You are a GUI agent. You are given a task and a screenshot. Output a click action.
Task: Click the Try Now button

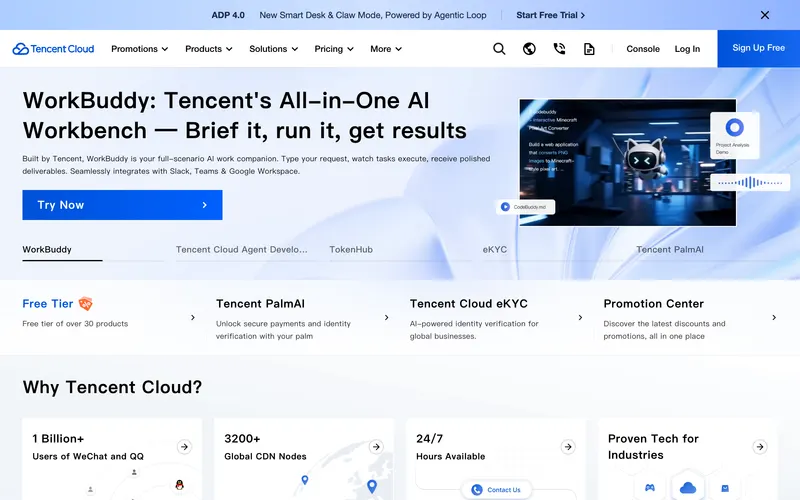(122, 205)
